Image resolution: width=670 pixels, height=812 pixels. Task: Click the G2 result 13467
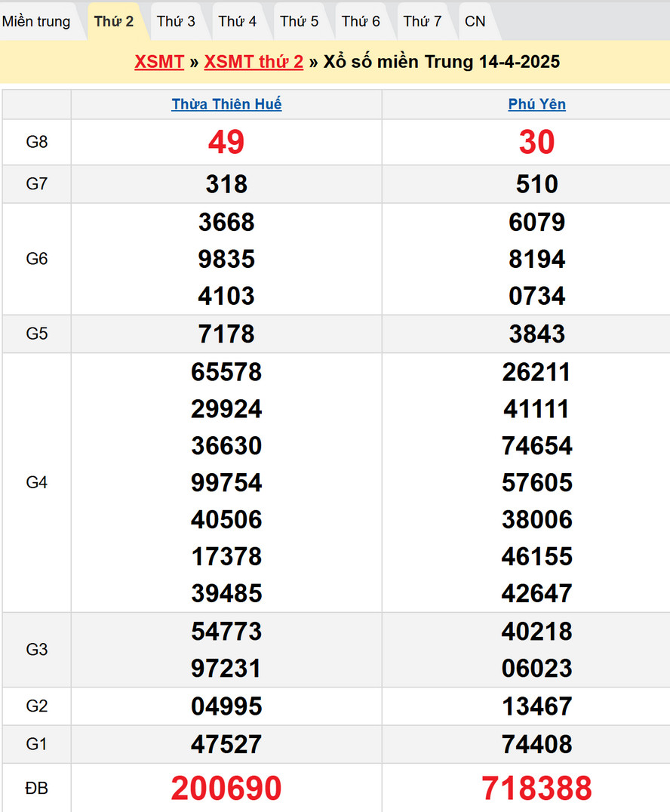[x=537, y=706]
